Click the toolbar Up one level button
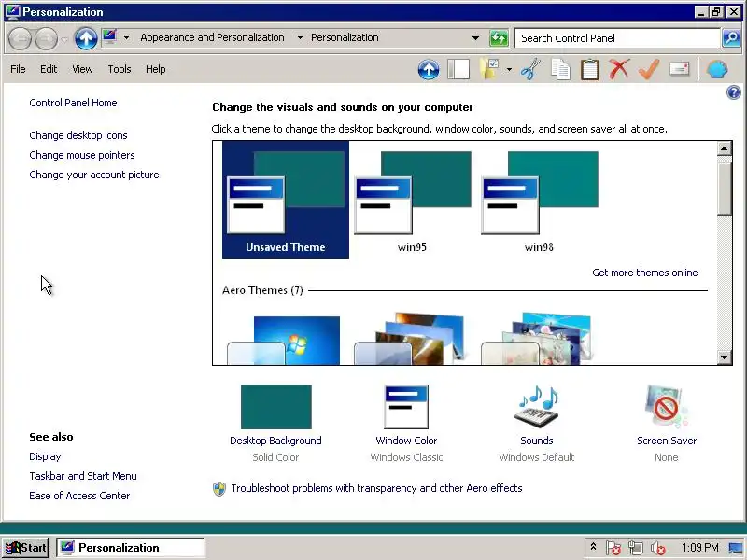This screenshot has height=560, width=747. coord(429,69)
